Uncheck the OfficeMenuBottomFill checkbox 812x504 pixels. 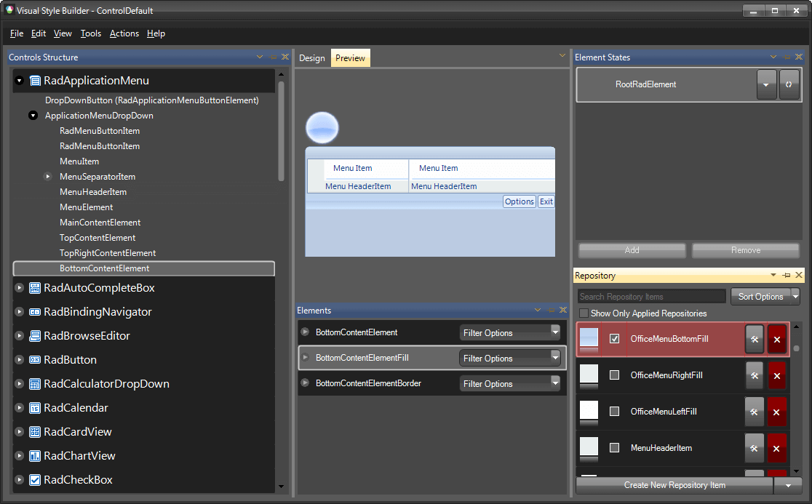(613, 339)
